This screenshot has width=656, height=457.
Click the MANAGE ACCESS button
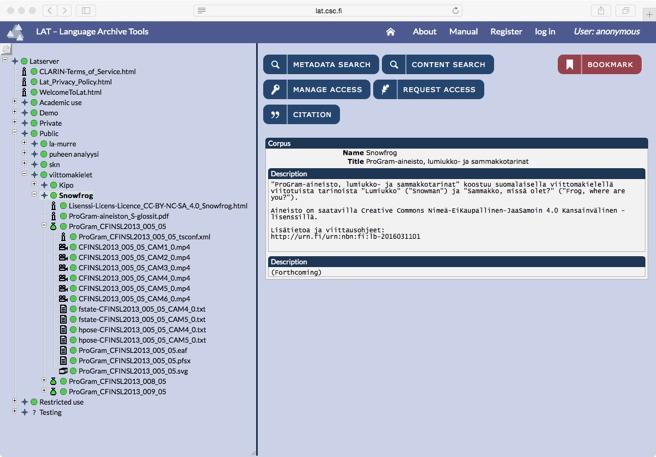point(317,90)
